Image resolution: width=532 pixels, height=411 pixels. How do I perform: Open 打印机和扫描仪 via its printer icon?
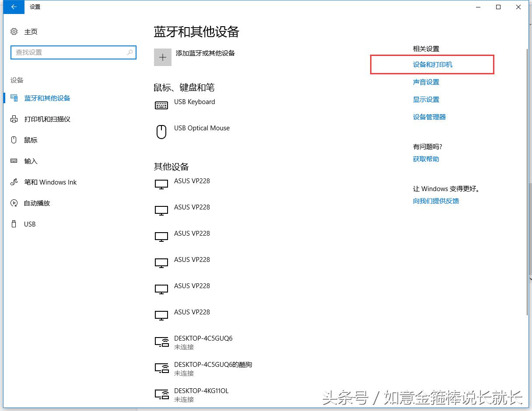tap(14, 119)
